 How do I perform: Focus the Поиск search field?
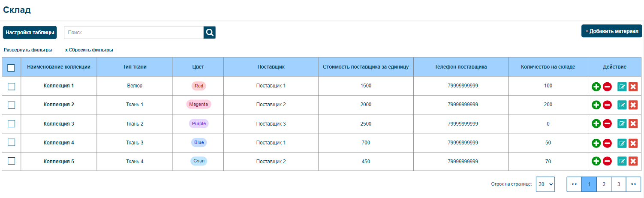click(x=134, y=33)
